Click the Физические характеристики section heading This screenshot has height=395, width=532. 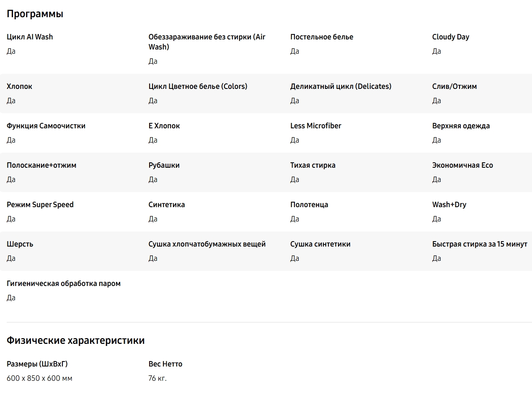coord(75,340)
